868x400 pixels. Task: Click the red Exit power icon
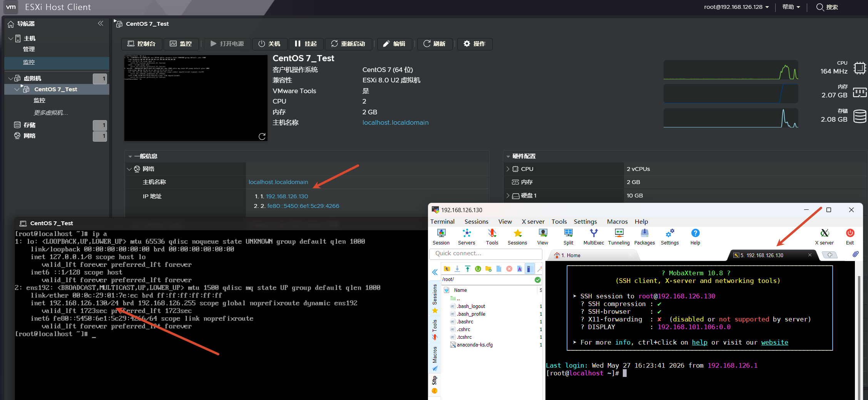850,236
